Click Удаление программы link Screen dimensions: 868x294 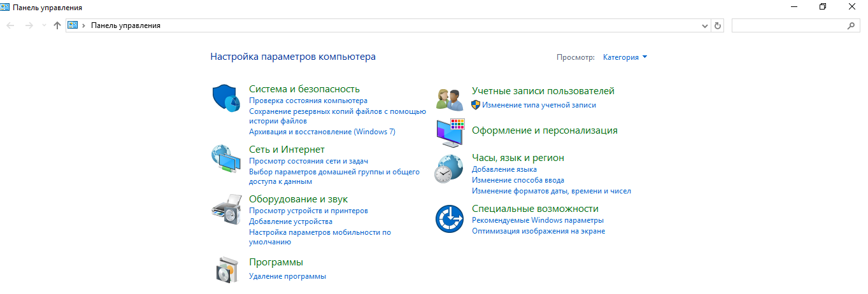[287, 276]
